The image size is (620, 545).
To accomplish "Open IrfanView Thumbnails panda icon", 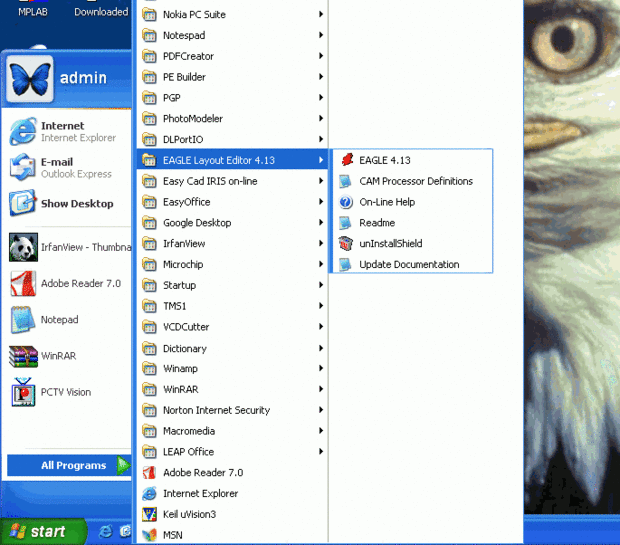I will (23, 247).
